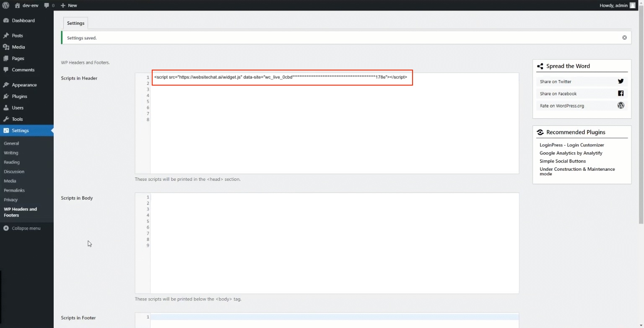Image resolution: width=644 pixels, height=328 pixels.
Task: Dismiss the Settings saved notice
Action: [624, 38]
